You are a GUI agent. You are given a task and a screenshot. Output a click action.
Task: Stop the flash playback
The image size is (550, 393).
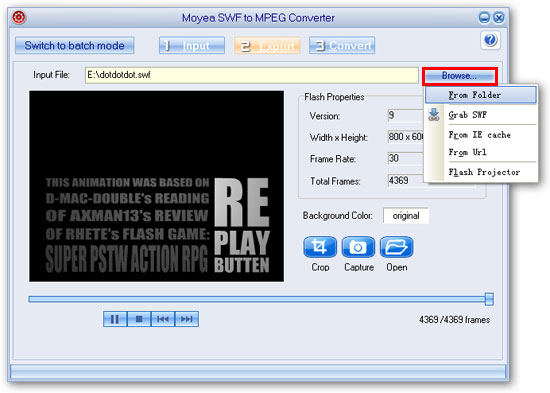point(139,319)
